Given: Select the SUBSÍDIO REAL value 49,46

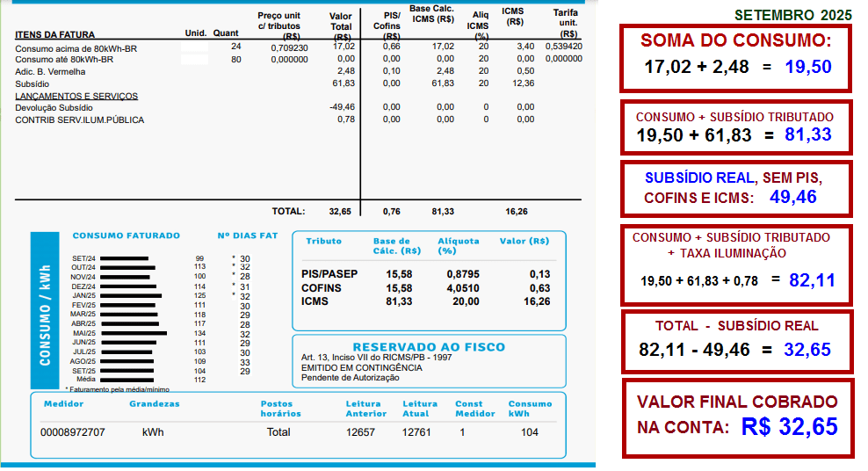Looking at the screenshot, I should [x=792, y=197].
